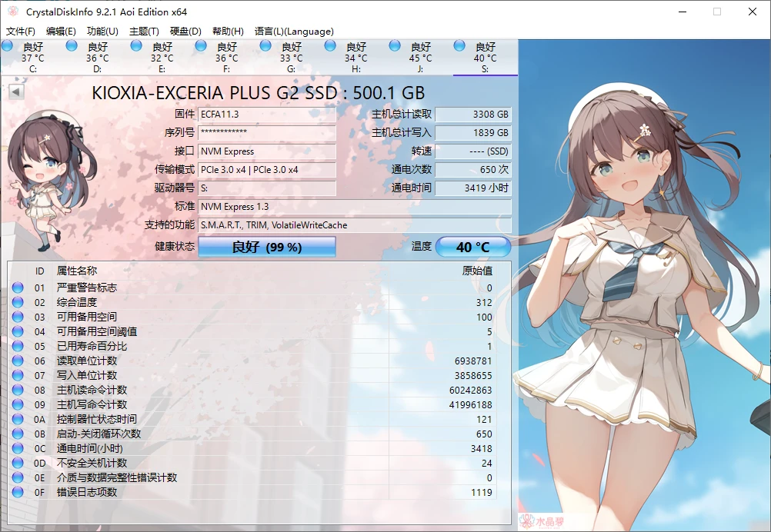Image resolution: width=771 pixels, height=532 pixels.
Task: Click the firmware field ECFA11.3
Action: (x=267, y=115)
